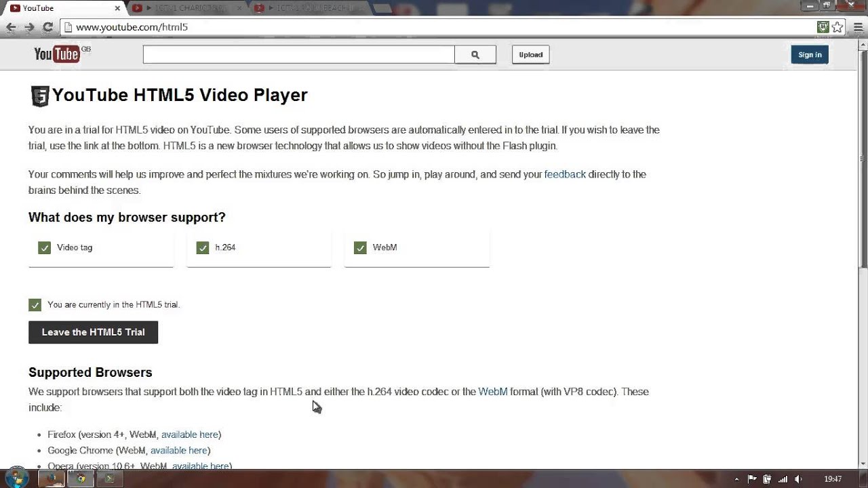Image resolution: width=868 pixels, height=488 pixels.
Task: Open the Windows Start menu
Action: point(16,478)
